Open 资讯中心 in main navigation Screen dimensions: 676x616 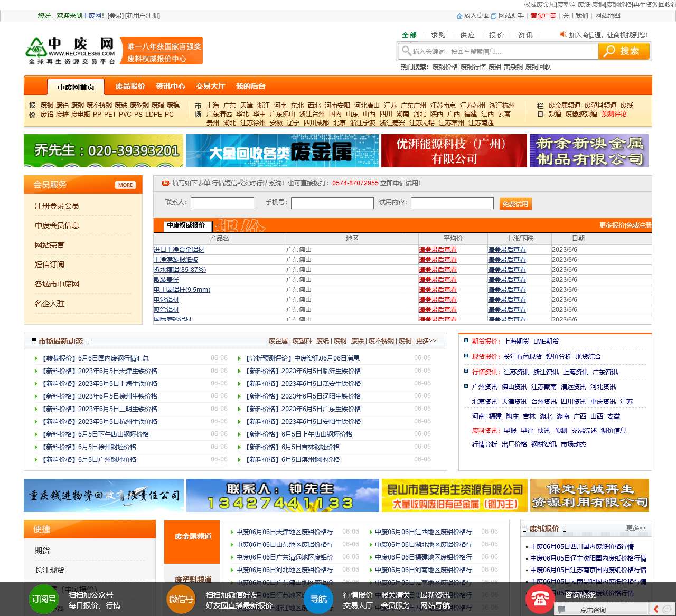pos(170,86)
